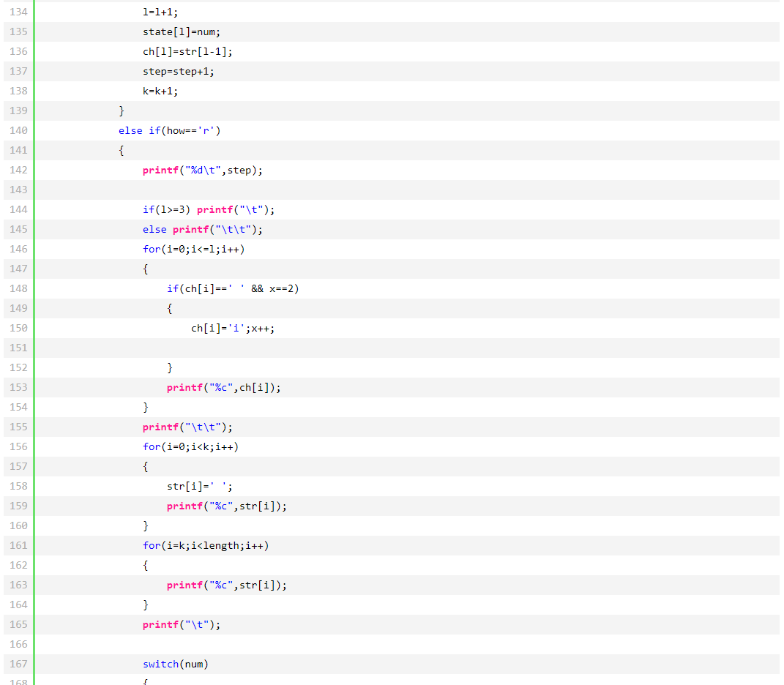Click switch(num) statement
The width and height of the screenshot is (784, 685).
tap(176, 664)
